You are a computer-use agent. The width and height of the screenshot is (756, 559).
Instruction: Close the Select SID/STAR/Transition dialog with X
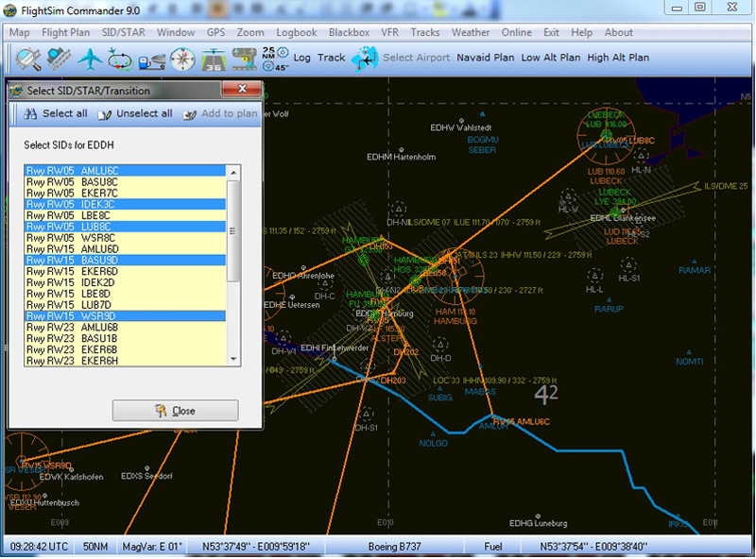point(242,89)
